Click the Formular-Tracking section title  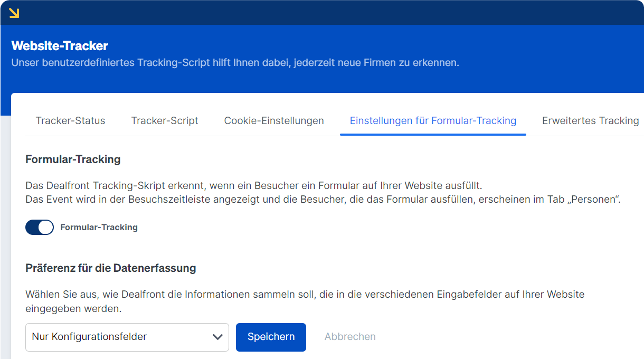[73, 159]
